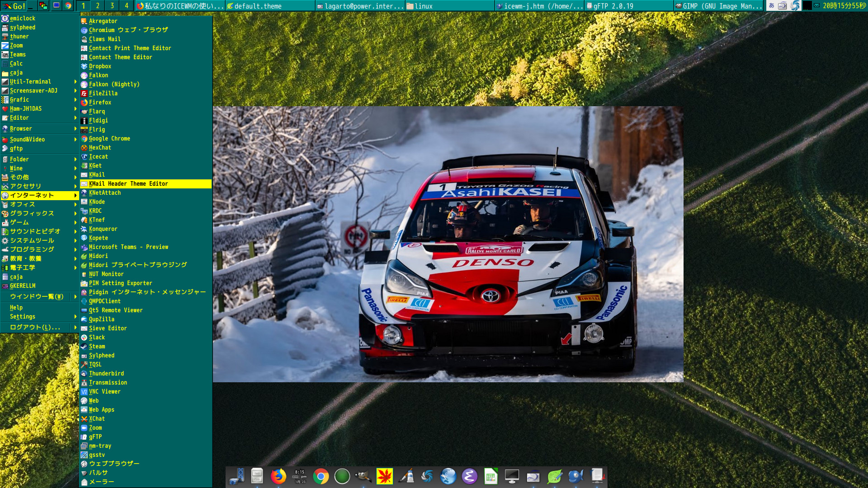Open Emacs from the purple dock icon
This screenshot has height=488, width=868.
click(469, 476)
